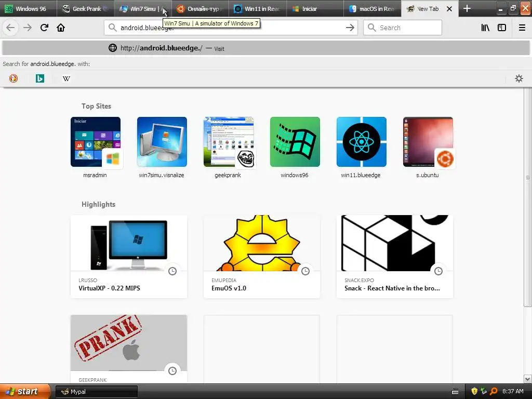Click the history clock icon on prank card

coord(172,370)
